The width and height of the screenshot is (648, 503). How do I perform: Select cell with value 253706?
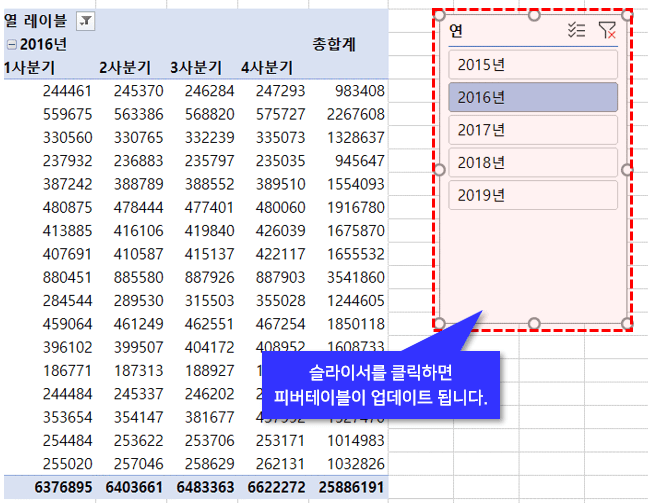[x=210, y=441]
